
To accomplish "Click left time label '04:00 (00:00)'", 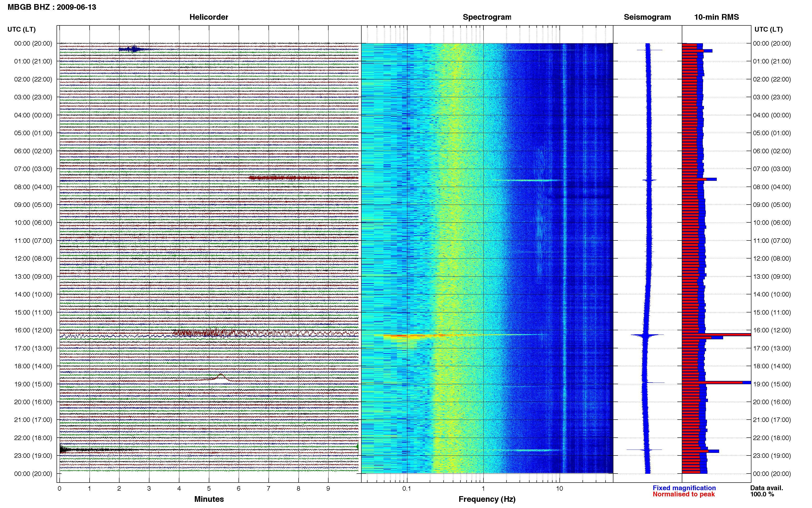I will point(33,115).
